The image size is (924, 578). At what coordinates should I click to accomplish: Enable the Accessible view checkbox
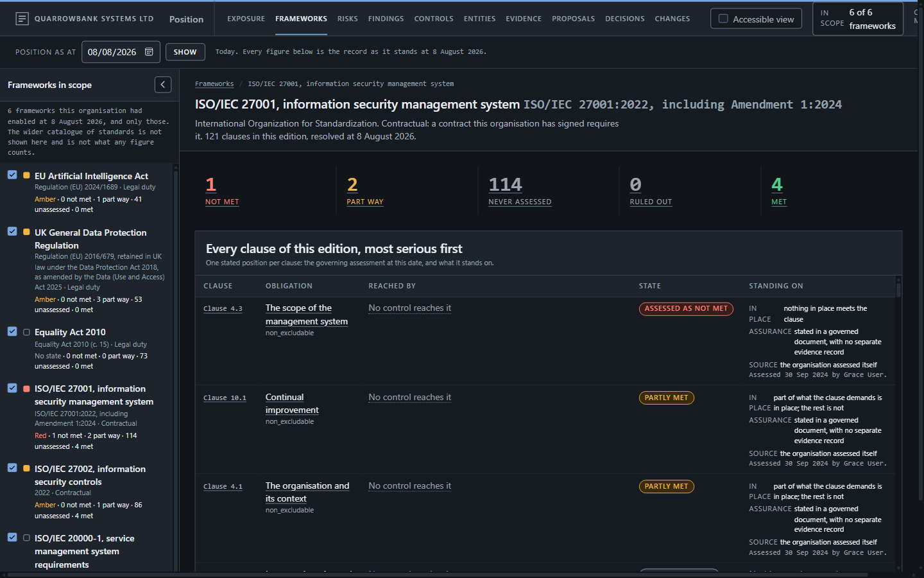coord(723,19)
